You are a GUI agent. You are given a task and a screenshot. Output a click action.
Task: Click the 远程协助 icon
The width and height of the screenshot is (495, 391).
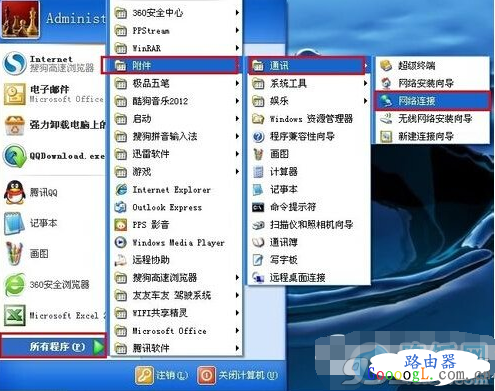pyautogui.click(x=121, y=260)
